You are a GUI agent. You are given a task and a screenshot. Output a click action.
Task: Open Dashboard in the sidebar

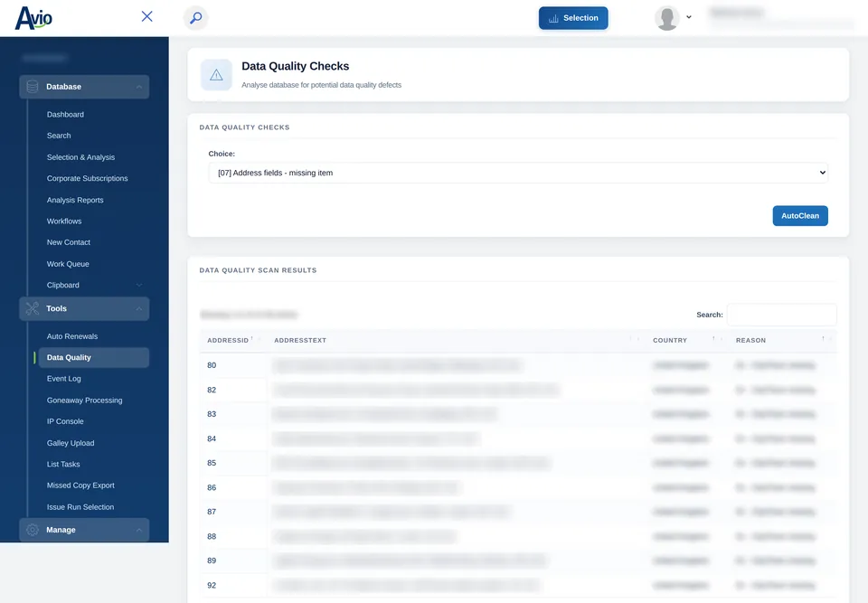(x=65, y=115)
